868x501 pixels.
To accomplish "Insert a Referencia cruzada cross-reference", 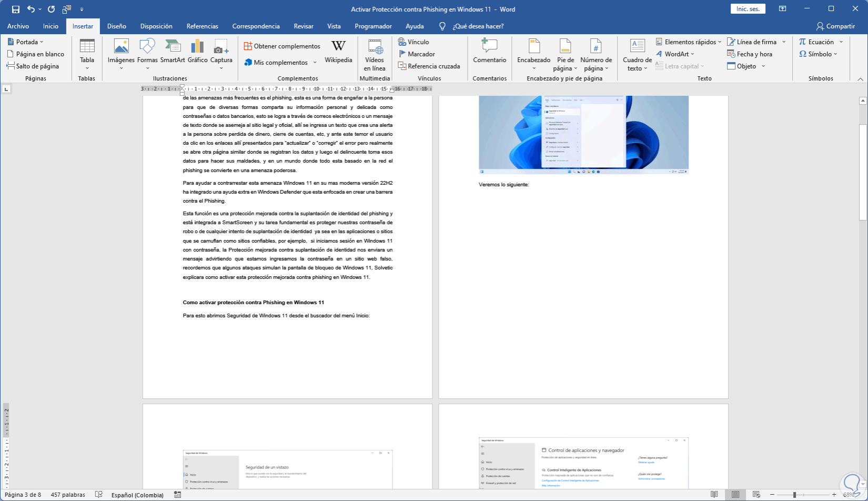I will (429, 66).
